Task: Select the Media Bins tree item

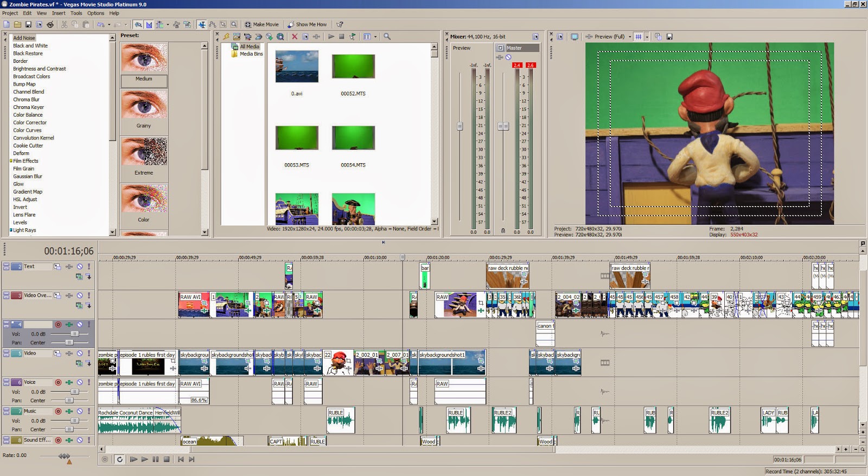Action: pyautogui.click(x=251, y=54)
